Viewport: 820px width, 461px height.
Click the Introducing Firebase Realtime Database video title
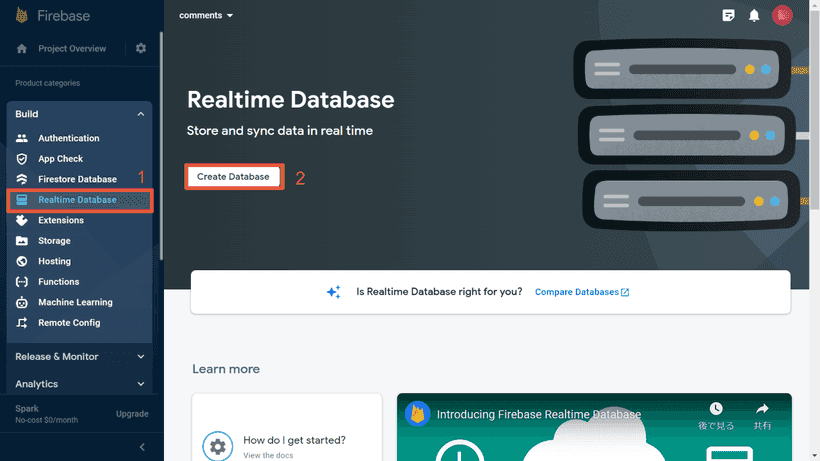coord(539,414)
